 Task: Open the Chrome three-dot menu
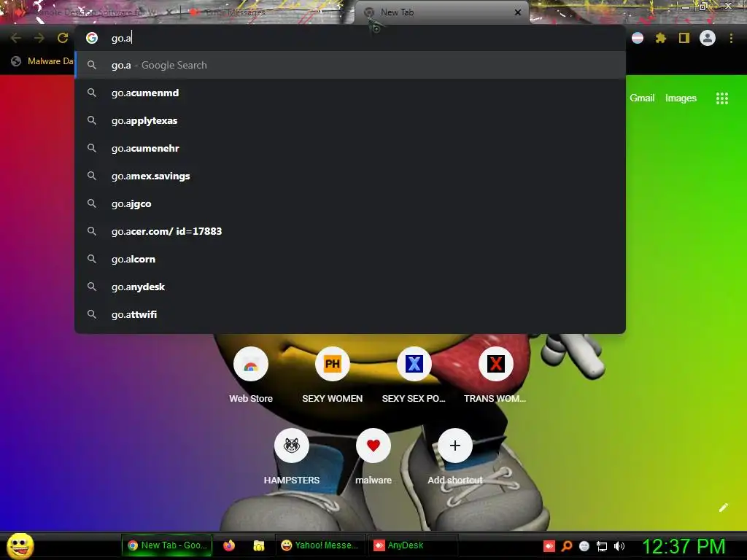coord(731,38)
